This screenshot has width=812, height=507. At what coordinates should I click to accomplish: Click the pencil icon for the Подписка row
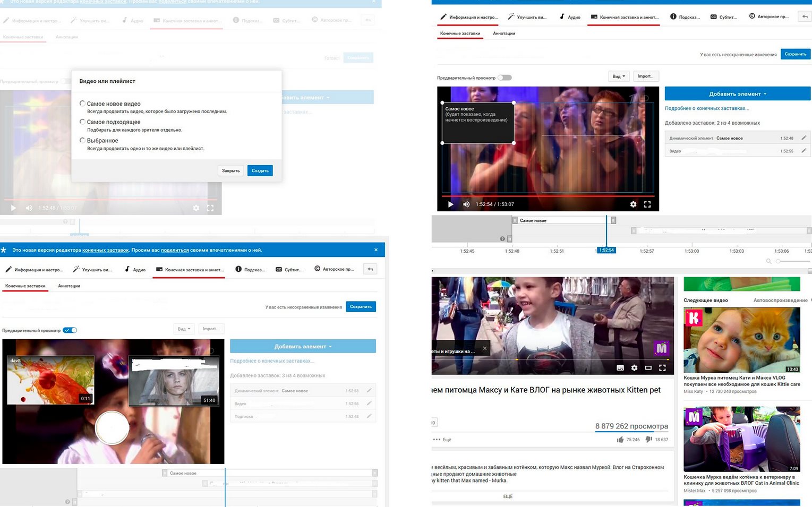point(369,416)
